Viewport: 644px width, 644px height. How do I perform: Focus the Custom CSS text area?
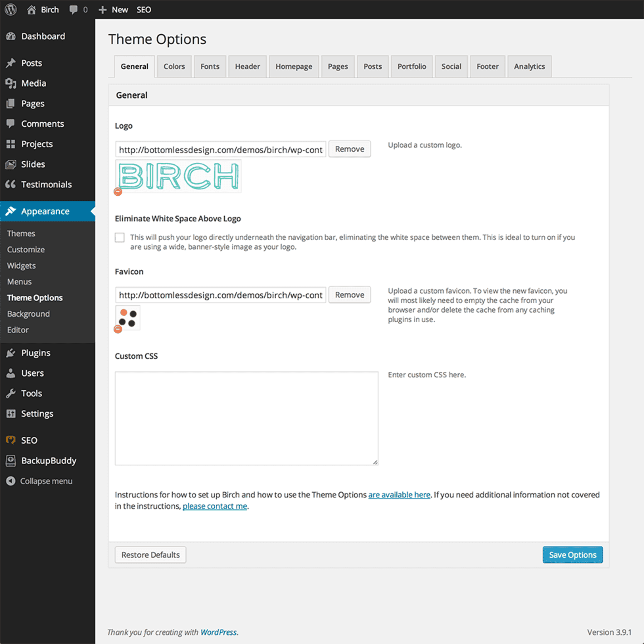coord(247,418)
